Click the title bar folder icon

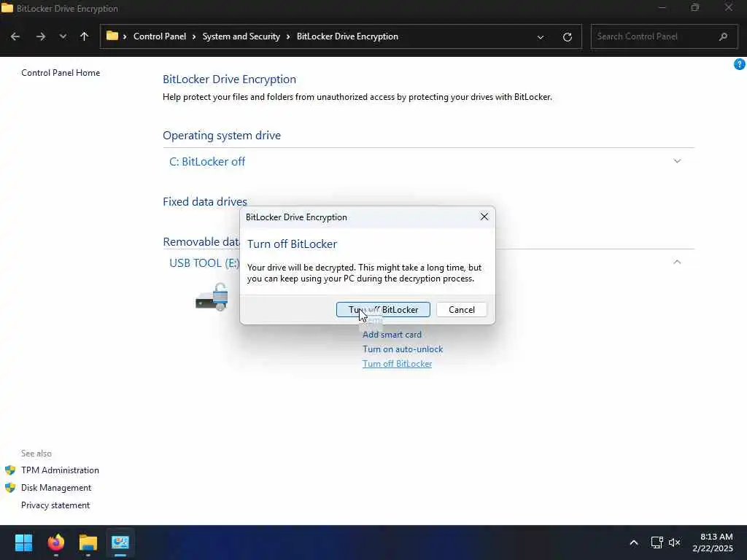click(x=7, y=8)
